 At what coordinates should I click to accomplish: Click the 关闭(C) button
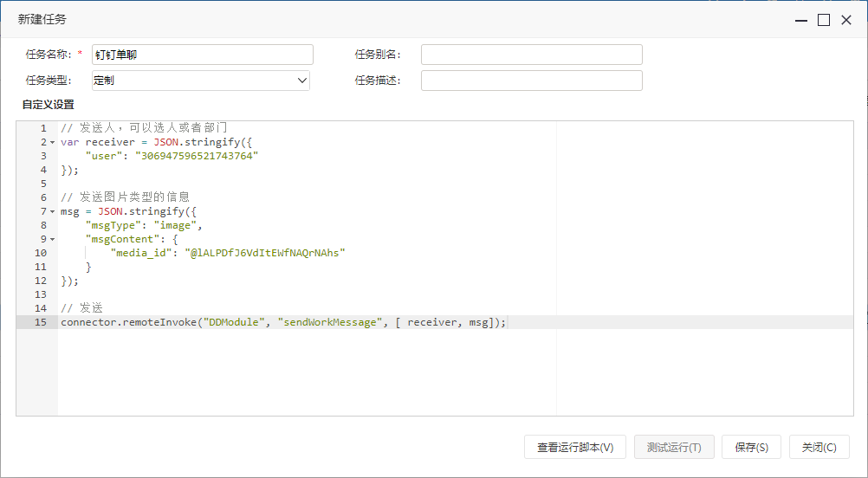(x=819, y=447)
